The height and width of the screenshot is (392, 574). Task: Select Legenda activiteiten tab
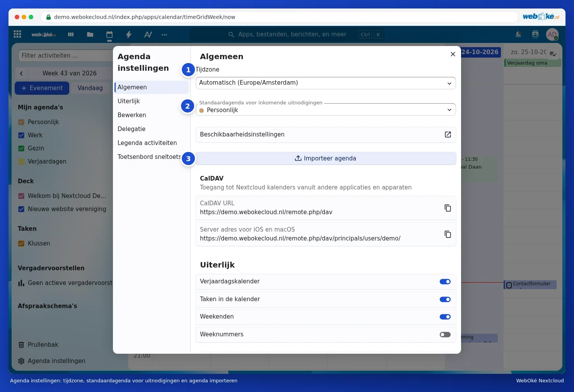[151, 143]
